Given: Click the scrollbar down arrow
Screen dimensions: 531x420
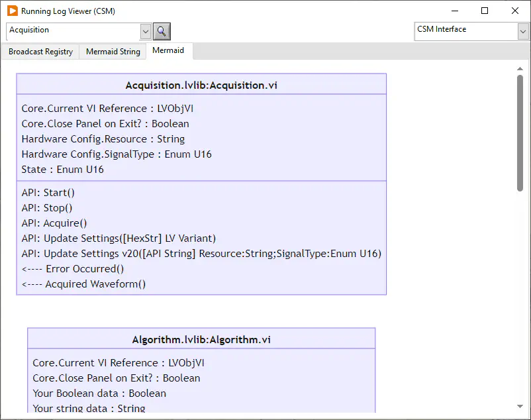Looking at the screenshot, I should point(520,406).
